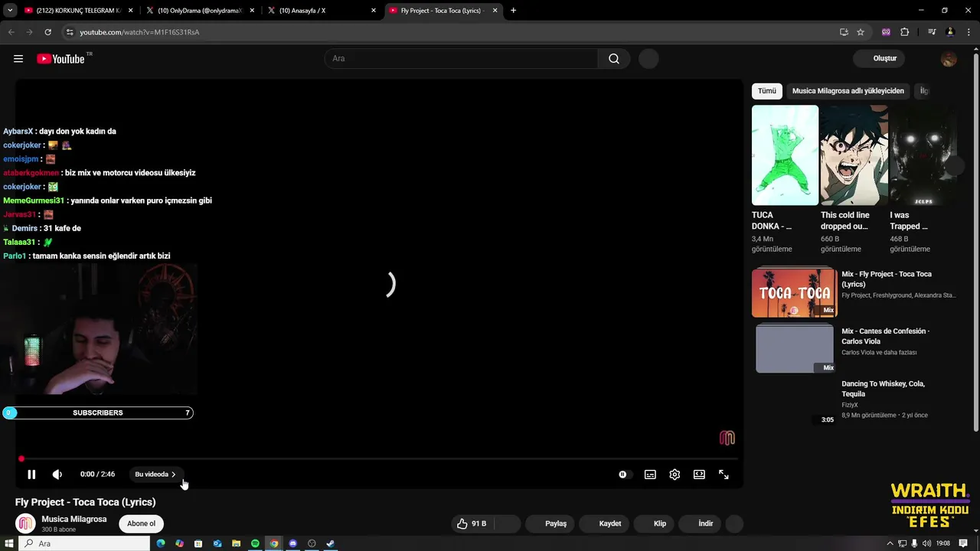Switch to the KORKUNÇ TELEGRAM tab

(x=77, y=11)
